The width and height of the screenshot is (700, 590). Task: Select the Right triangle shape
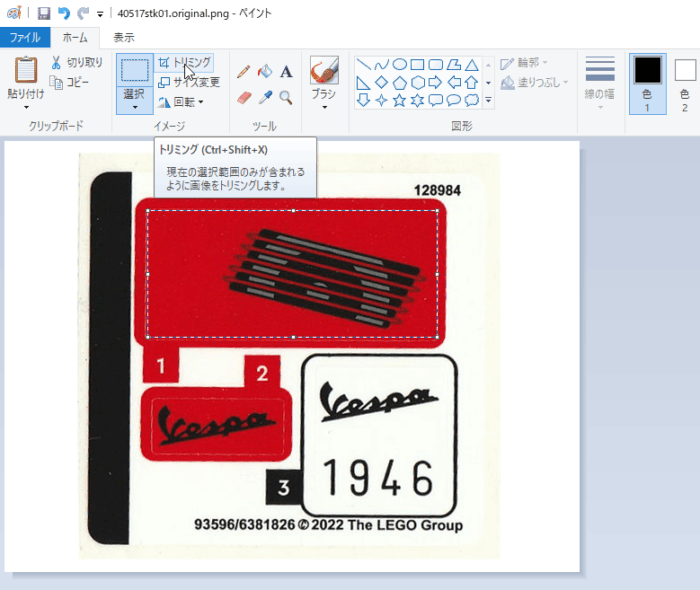[364, 83]
